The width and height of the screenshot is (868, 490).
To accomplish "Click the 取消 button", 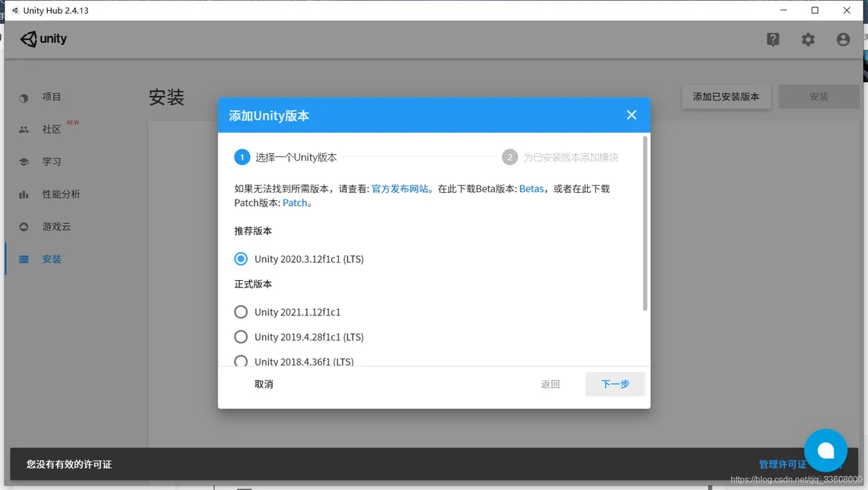I will pyautogui.click(x=263, y=384).
